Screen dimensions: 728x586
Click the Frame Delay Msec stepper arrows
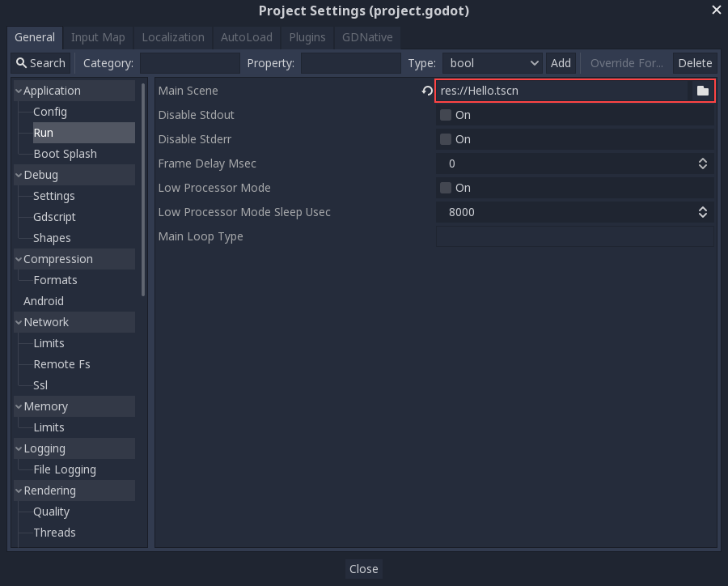pyautogui.click(x=702, y=163)
